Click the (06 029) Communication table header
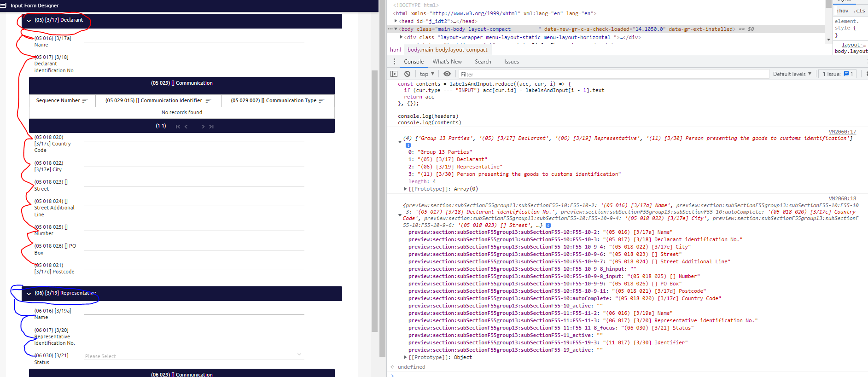 coord(182,373)
